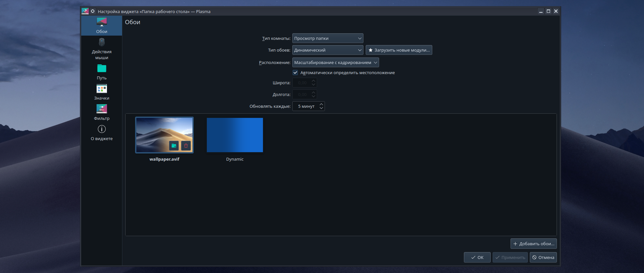644x273 pixels.
Task: Minimize the Plasma settings window
Action: [541, 11]
